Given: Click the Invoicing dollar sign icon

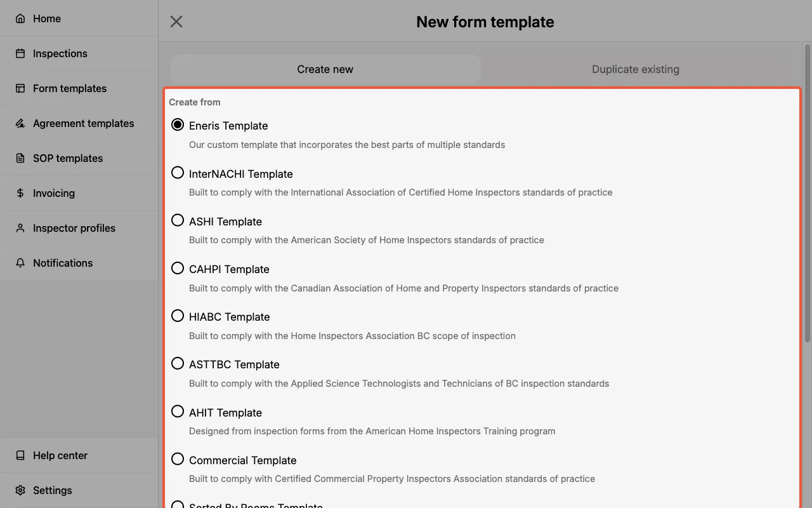Looking at the screenshot, I should click(21, 193).
